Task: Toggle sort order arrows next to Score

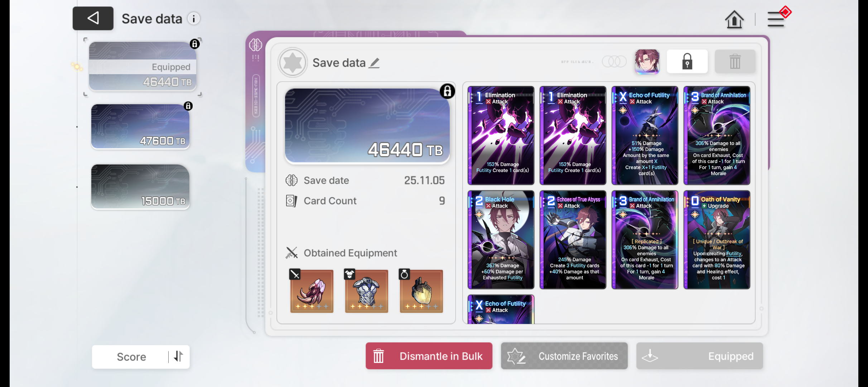Action: click(178, 357)
